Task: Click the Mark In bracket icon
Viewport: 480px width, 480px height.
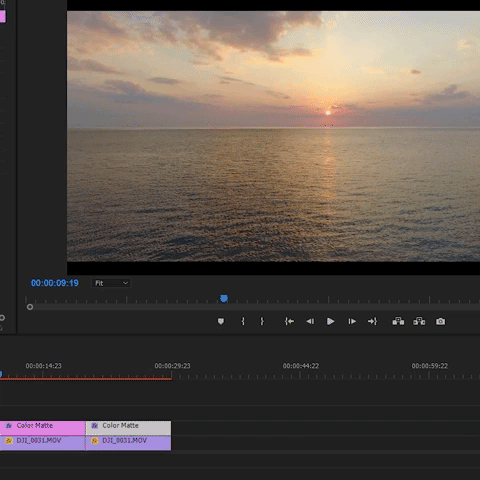Action: point(243,321)
